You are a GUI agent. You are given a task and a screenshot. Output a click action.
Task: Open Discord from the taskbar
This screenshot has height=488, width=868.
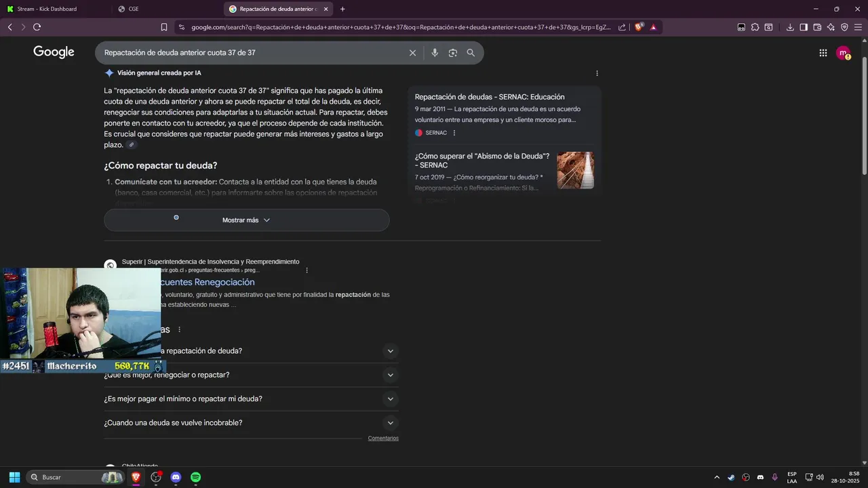[176, 477]
